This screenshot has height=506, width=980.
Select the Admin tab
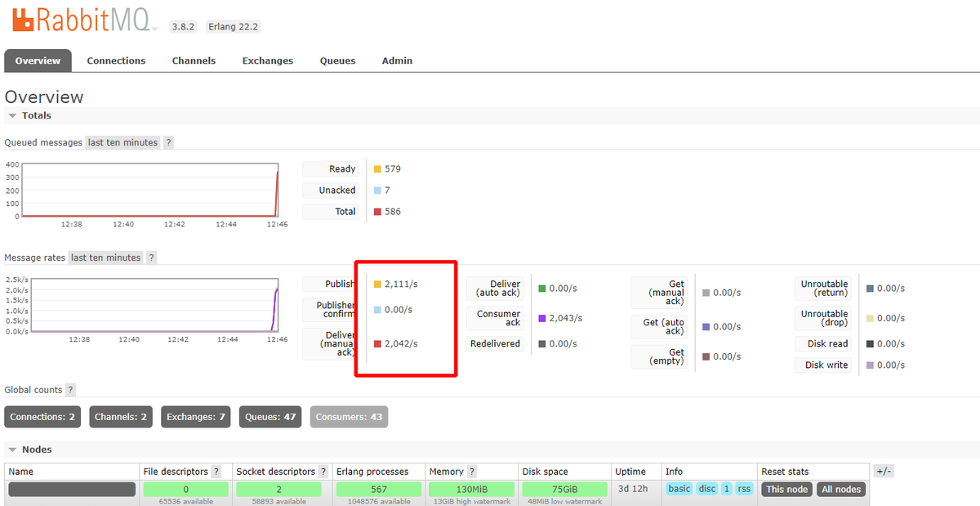397,60
